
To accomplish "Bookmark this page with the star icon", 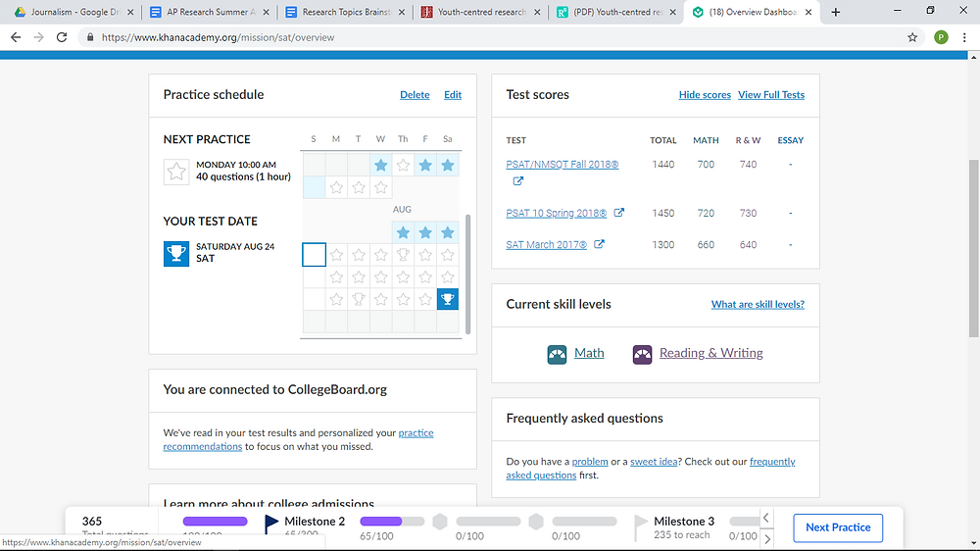I will click(x=912, y=37).
